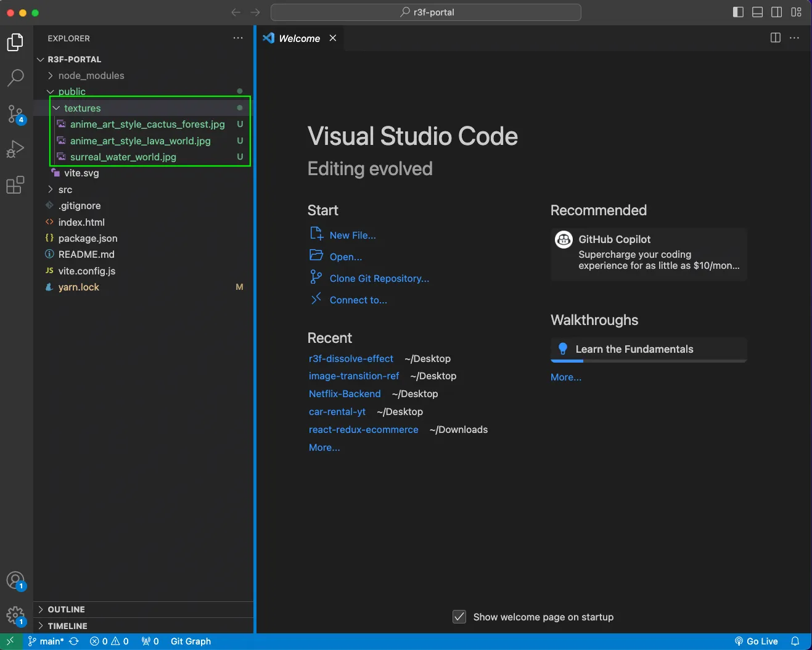Open recent project image-transition-ref

(354, 376)
